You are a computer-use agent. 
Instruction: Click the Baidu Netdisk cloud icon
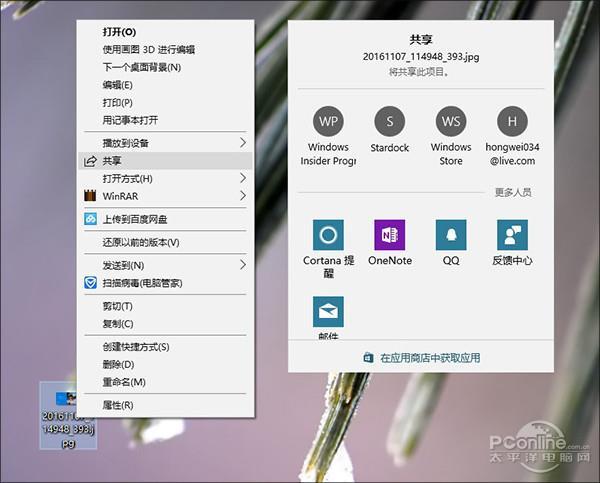(x=90, y=219)
